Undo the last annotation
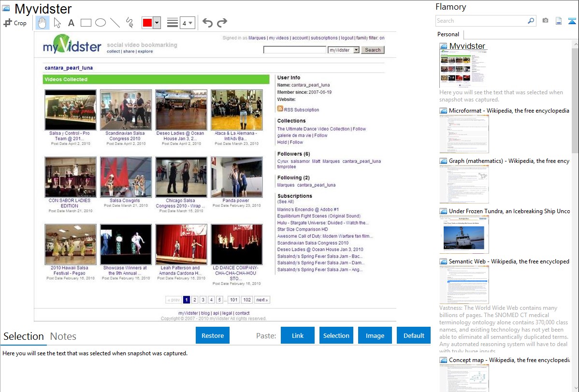 207,23
